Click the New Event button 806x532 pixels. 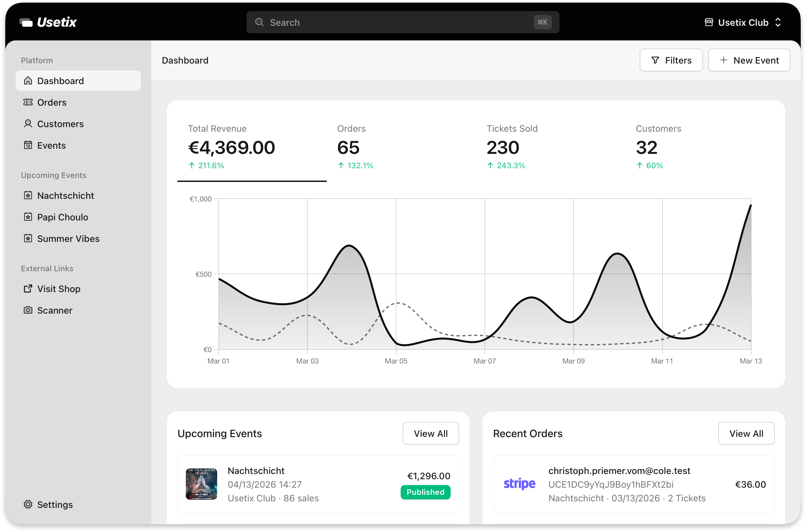click(749, 60)
